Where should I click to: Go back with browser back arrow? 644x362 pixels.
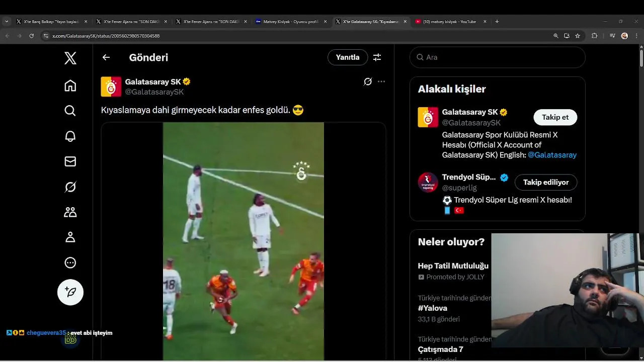pos(8,36)
